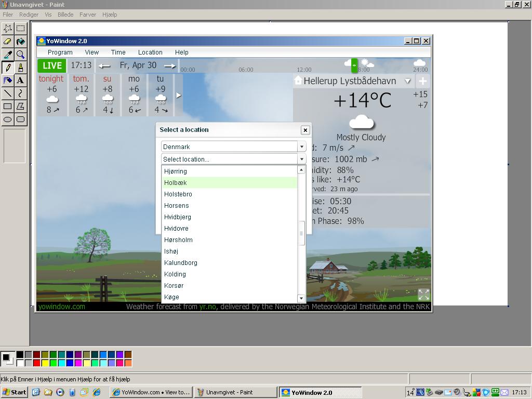This screenshot has height=399, width=532.
Task: Choose the straight Line tool
Action: pyautogui.click(x=8, y=94)
